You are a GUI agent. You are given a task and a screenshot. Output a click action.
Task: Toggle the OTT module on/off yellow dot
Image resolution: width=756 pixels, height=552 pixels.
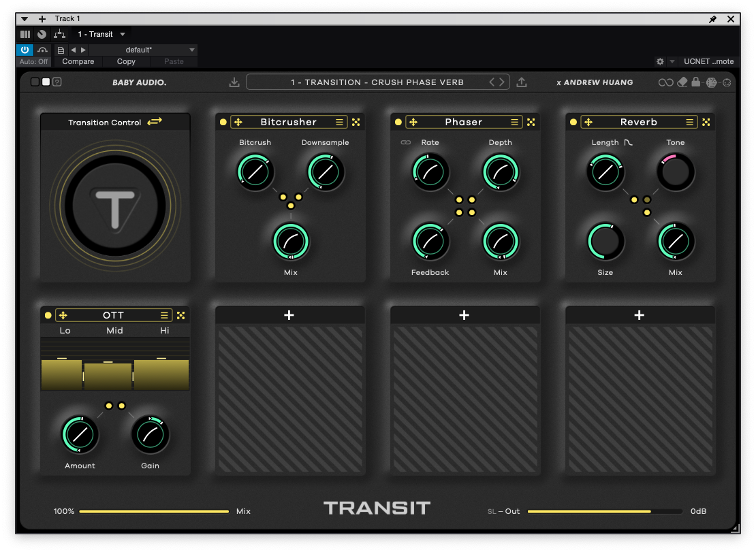48,316
